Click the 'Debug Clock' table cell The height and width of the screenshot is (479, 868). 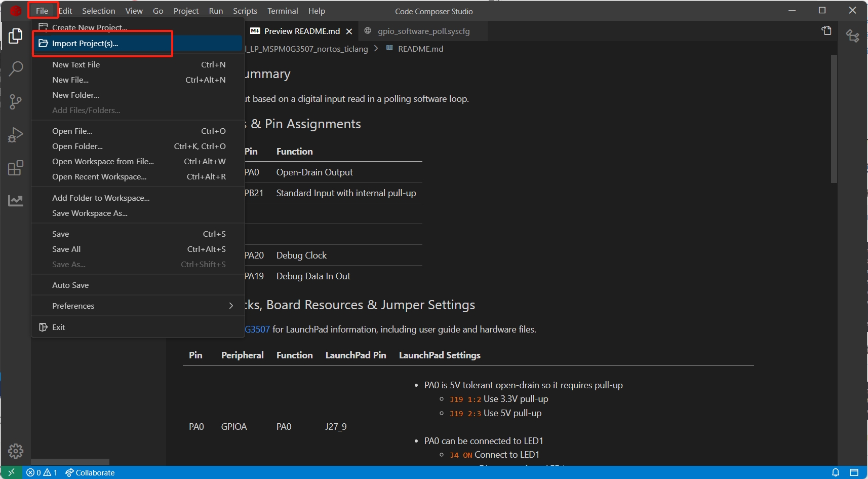tap(301, 255)
